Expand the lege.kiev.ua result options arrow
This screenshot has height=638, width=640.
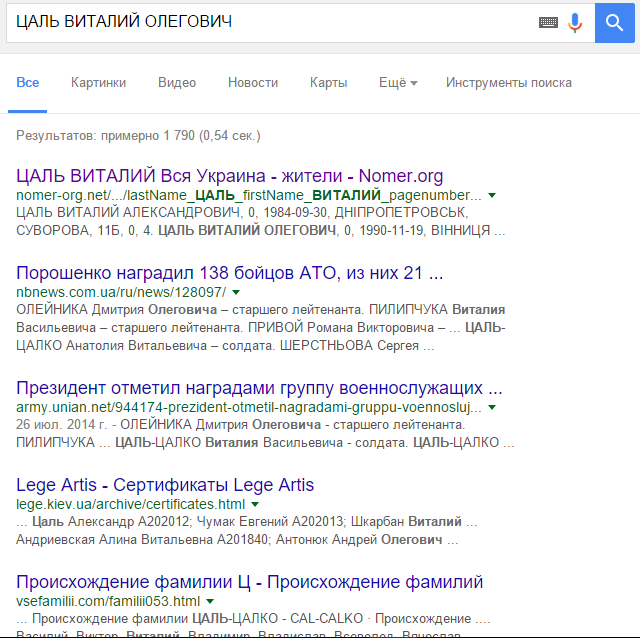click(255, 505)
